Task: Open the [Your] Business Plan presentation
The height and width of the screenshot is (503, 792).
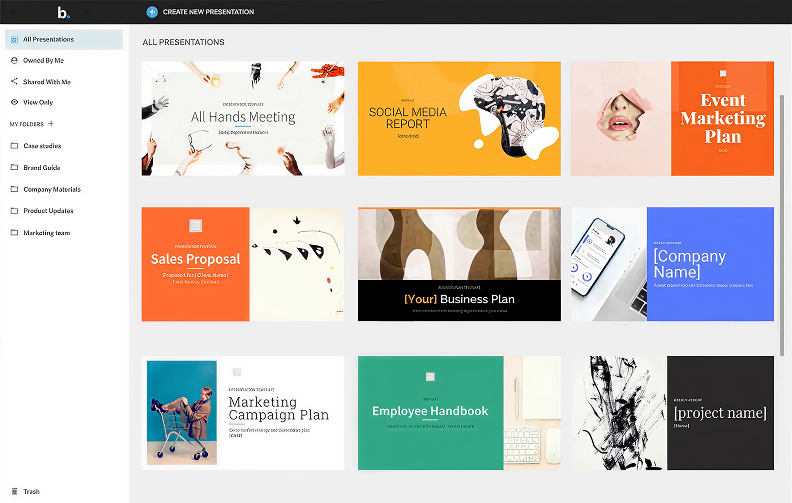Action: point(459,264)
